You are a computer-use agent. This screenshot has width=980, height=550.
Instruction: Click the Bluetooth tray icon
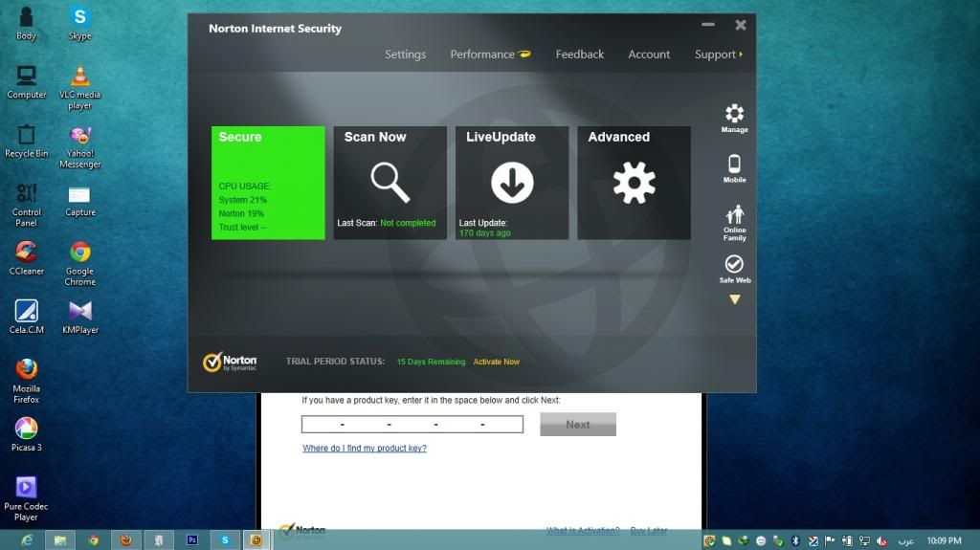795,541
